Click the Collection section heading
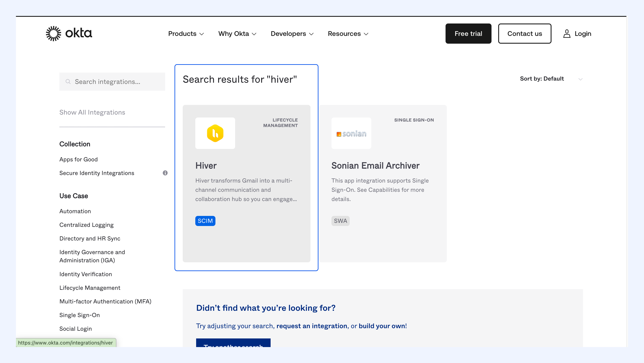This screenshot has width=644, height=363. (75, 144)
